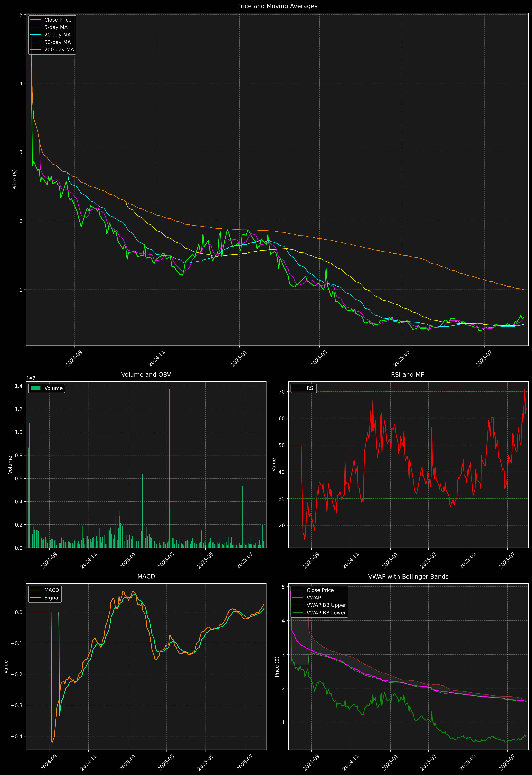The height and width of the screenshot is (775, 532).
Task: Click the 'Value' y-axis label of MACD chart
Action: [x=6, y=667]
